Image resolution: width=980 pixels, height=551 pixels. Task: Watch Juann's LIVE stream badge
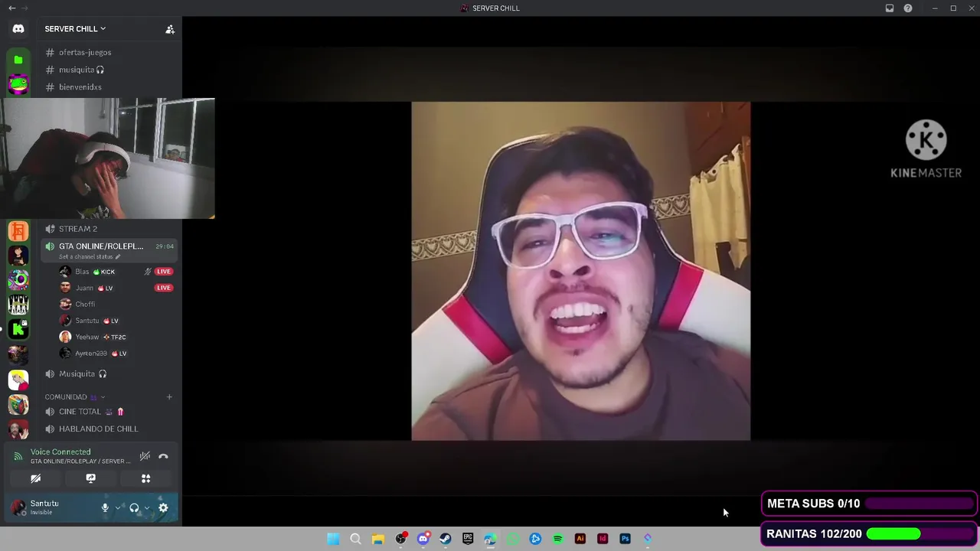164,288
